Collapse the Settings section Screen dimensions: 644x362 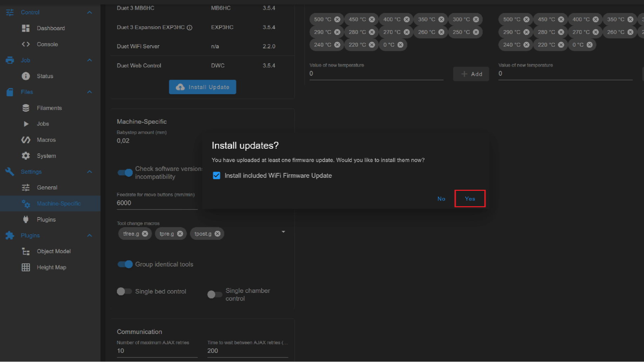[x=89, y=172]
